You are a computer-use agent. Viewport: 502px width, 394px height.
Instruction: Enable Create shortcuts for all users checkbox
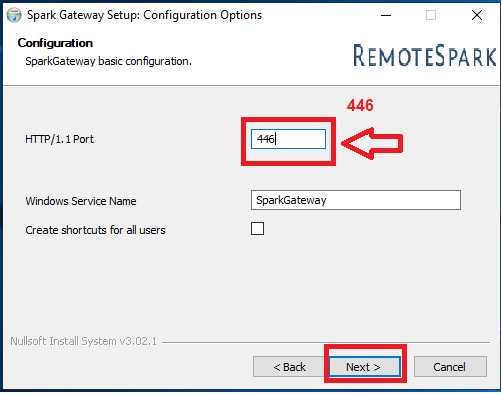coord(257,229)
